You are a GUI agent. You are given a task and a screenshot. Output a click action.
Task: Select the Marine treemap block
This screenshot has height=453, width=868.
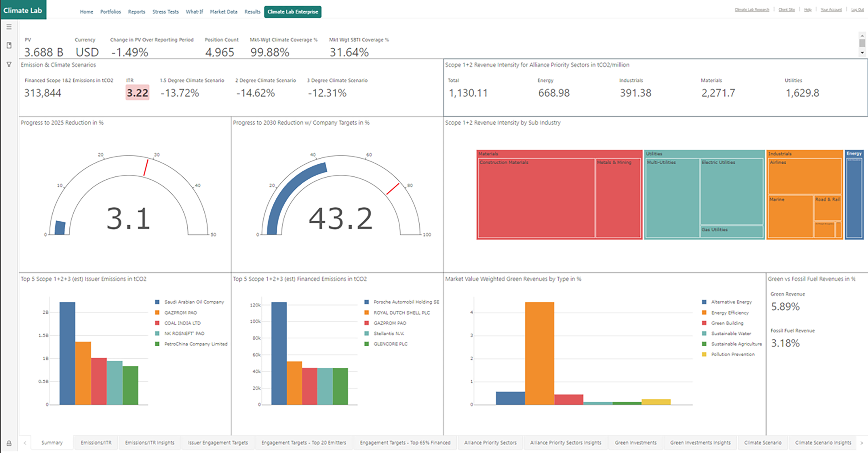pyautogui.click(x=791, y=216)
